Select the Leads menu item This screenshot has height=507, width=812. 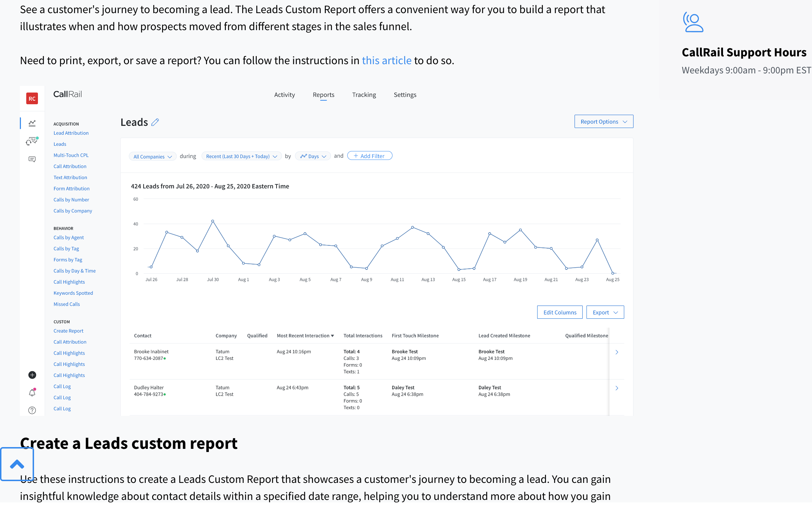point(60,144)
